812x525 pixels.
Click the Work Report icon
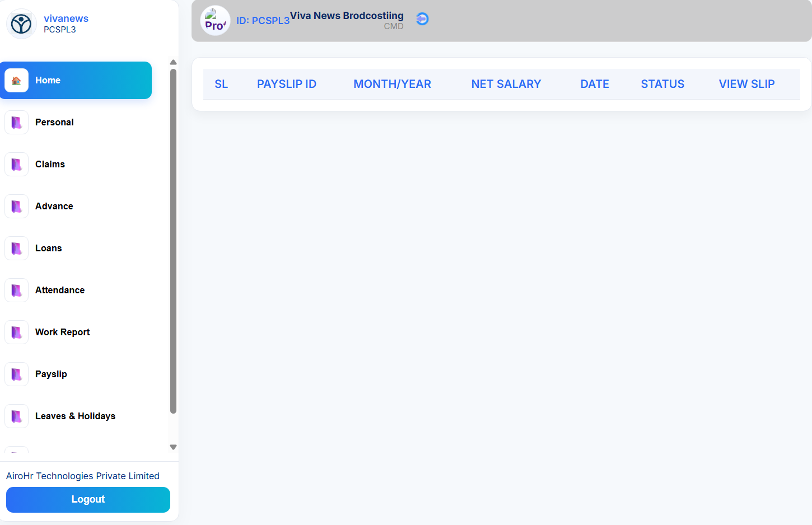(x=16, y=332)
